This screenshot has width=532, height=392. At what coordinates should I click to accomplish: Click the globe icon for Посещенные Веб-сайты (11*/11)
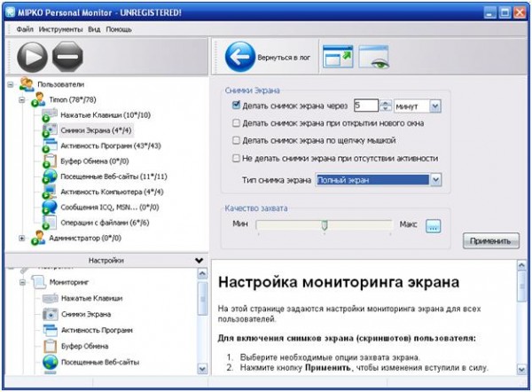[50, 176]
